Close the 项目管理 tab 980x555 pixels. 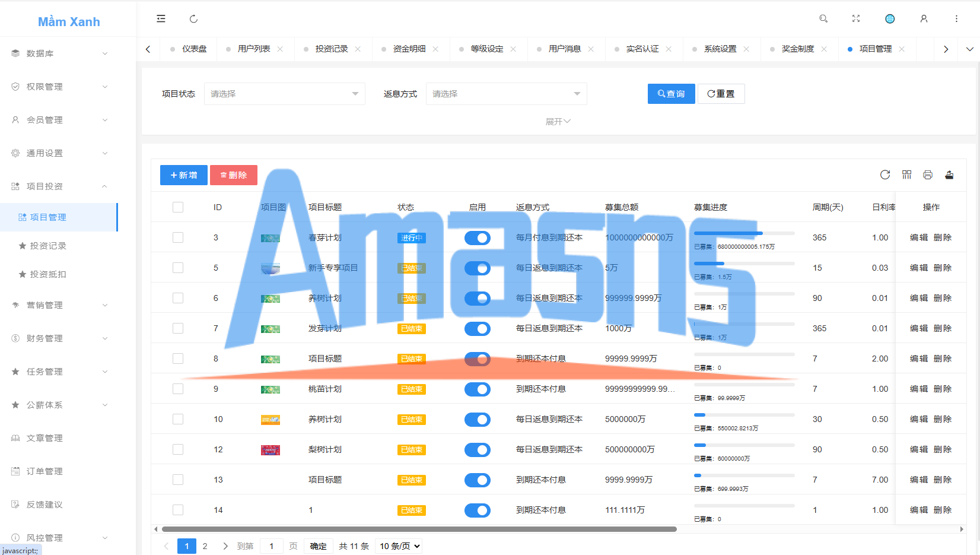point(902,49)
